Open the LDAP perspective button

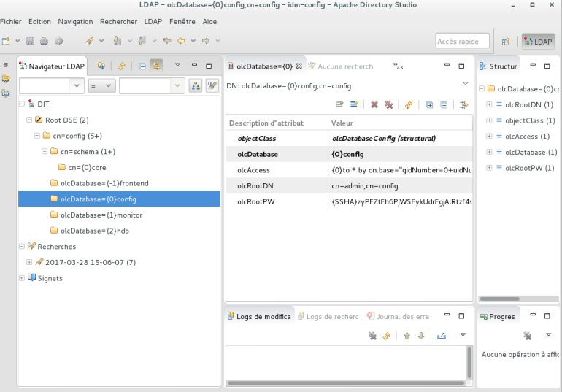538,42
